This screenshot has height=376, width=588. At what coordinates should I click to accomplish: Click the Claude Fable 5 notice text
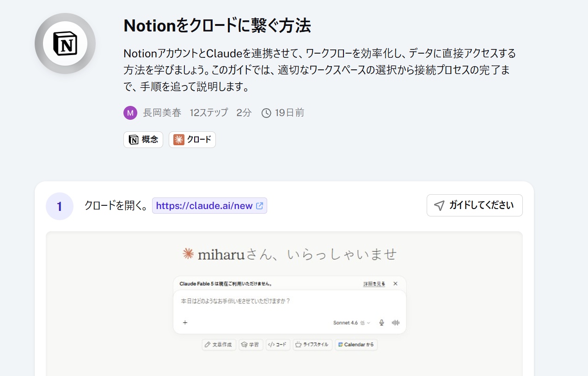tap(226, 284)
